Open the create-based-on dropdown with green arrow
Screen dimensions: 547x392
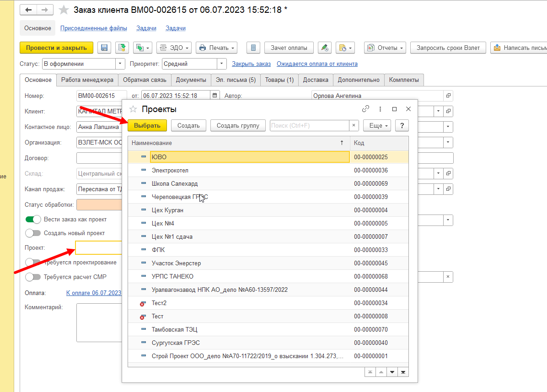point(142,48)
